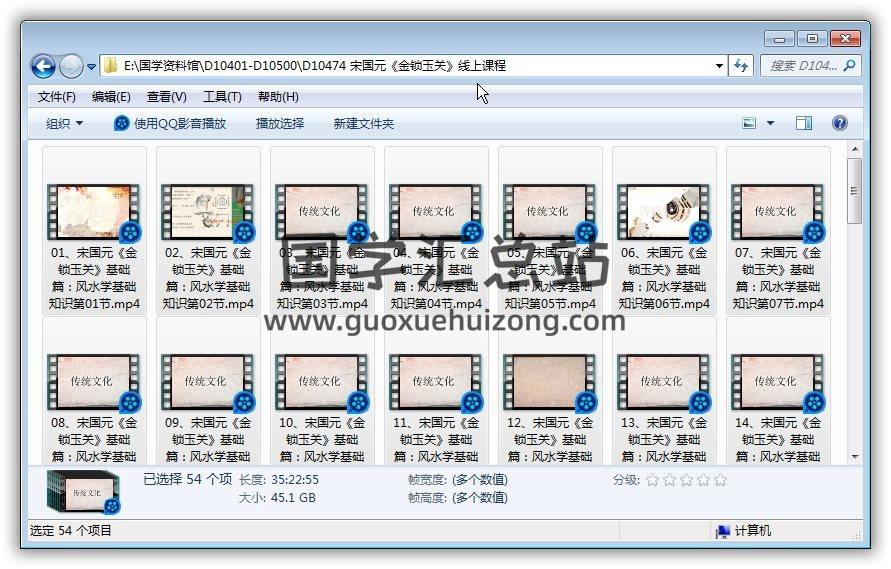The width and height of the screenshot is (891, 569).
Task: Rate one star in 分级
Action: tap(652, 480)
